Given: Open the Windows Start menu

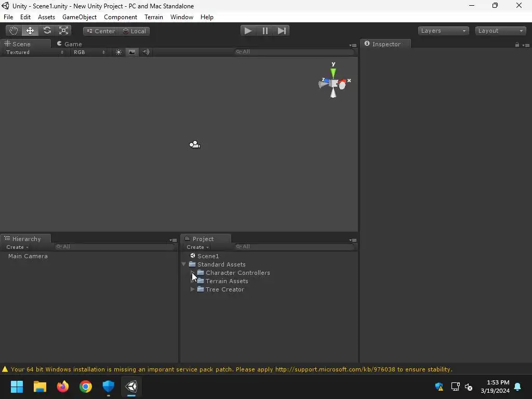Looking at the screenshot, I should 17,387.
